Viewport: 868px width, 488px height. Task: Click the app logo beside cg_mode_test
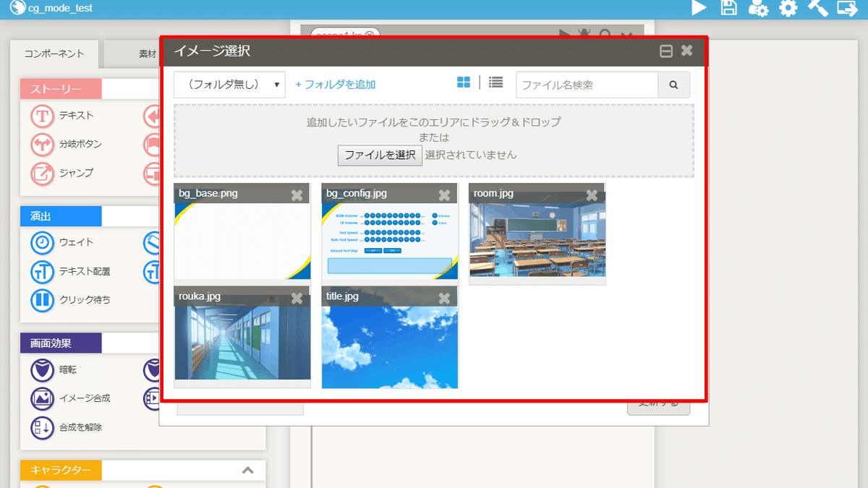(x=17, y=8)
